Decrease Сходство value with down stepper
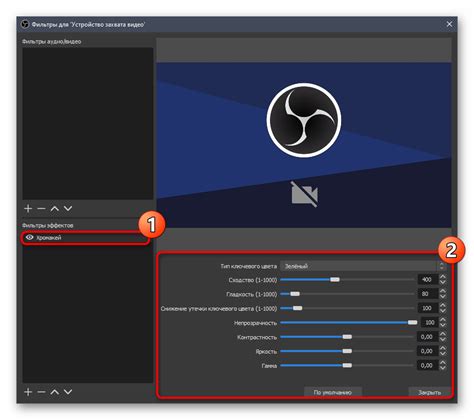474x420 pixels. coord(443,283)
